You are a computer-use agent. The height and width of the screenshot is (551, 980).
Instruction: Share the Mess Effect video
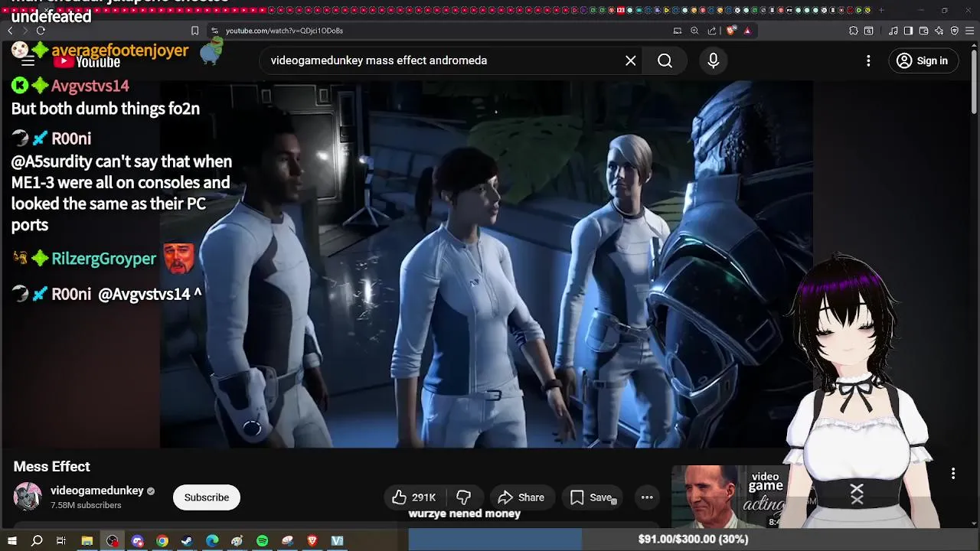tap(521, 497)
